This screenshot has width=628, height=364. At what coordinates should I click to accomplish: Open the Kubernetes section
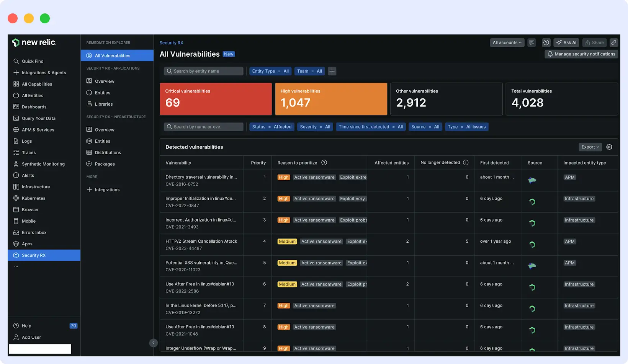(33, 198)
